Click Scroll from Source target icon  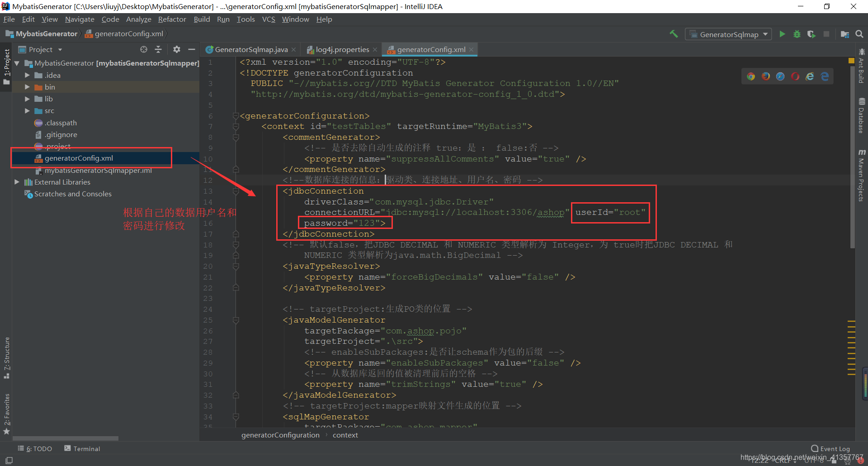144,49
